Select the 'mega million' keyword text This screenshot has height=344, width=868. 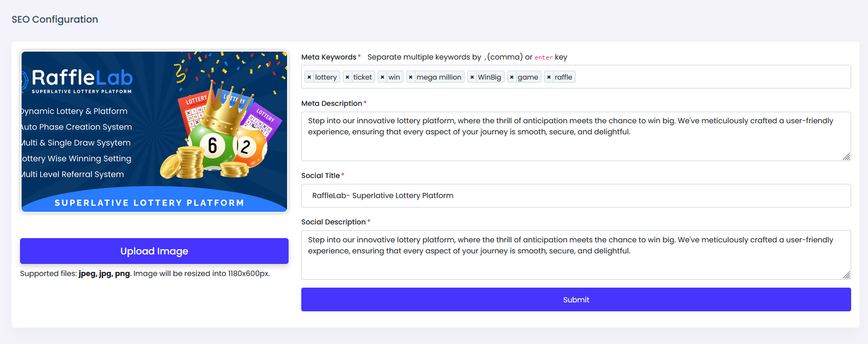(x=439, y=77)
